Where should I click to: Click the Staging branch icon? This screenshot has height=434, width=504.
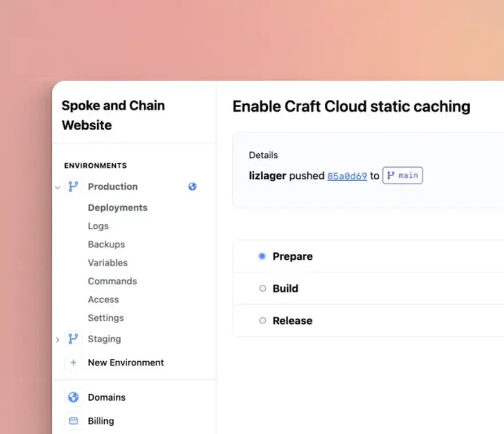tap(73, 339)
